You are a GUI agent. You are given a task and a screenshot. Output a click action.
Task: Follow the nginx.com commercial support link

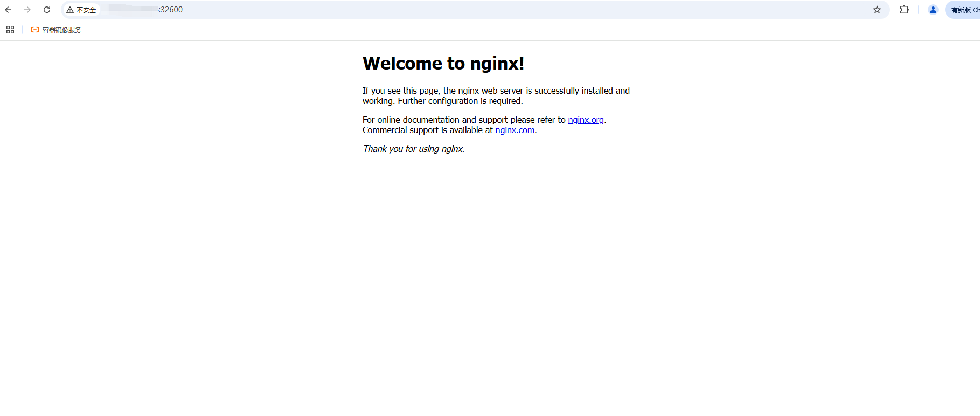pos(515,130)
